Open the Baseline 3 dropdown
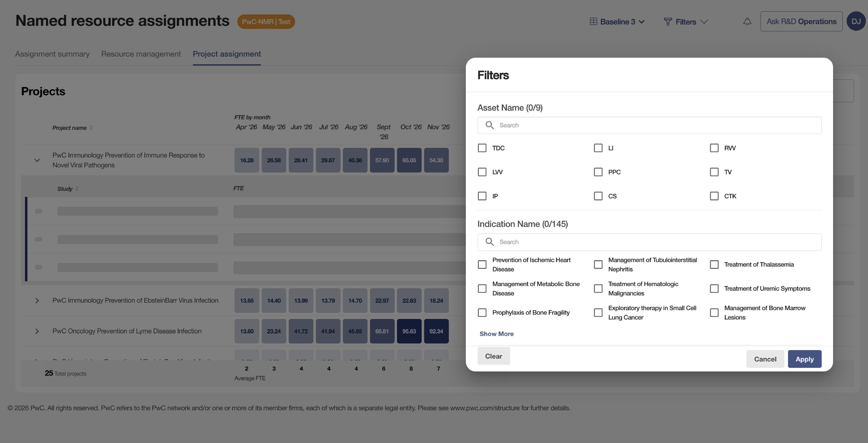Image resolution: width=868 pixels, height=443 pixels. tap(617, 21)
